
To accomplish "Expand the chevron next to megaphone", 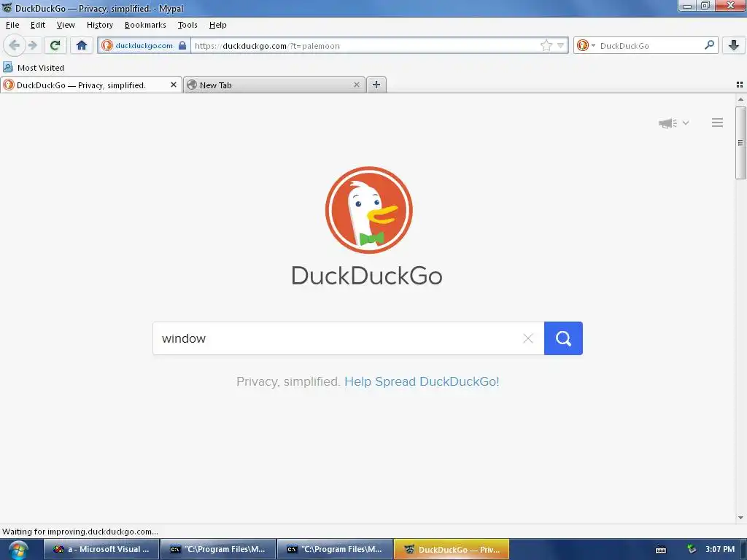I will pyautogui.click(x=686, y=122).
